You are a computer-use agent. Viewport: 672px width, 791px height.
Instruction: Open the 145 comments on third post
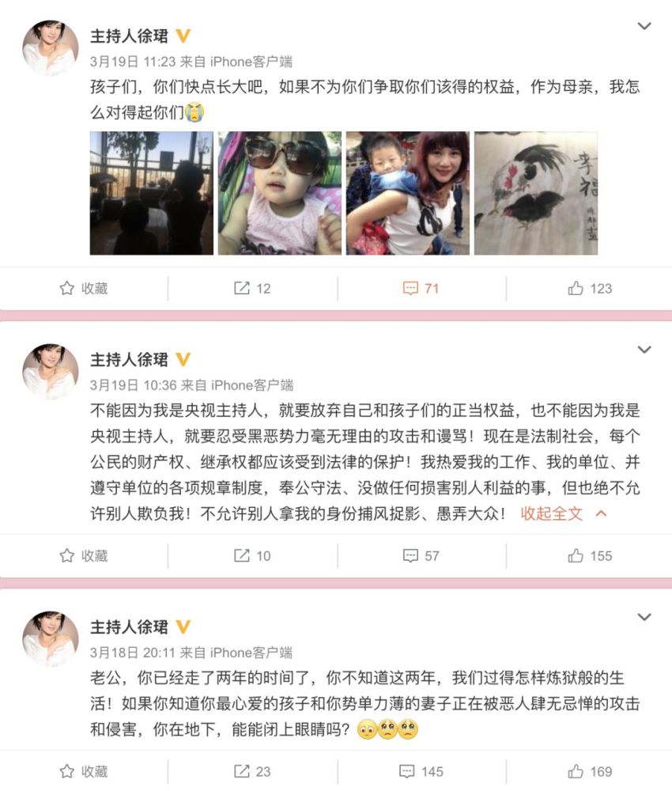pyautogui.click(x=421, y=772)
